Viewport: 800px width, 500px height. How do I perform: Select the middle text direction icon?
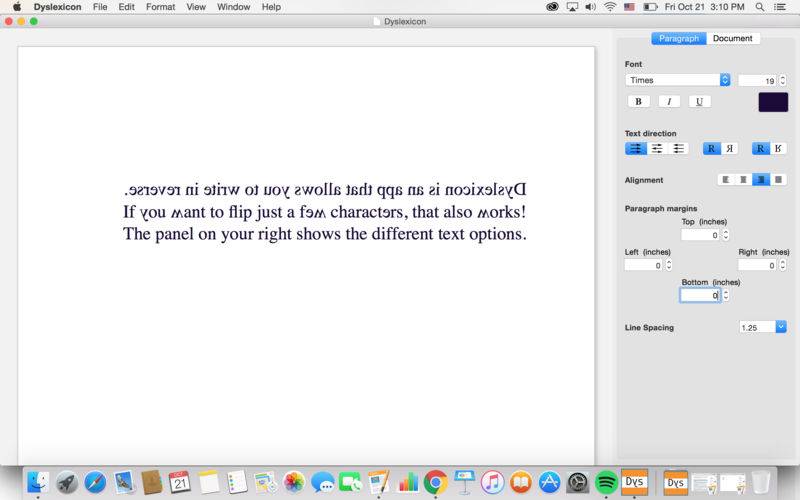[x=657, y=148]
